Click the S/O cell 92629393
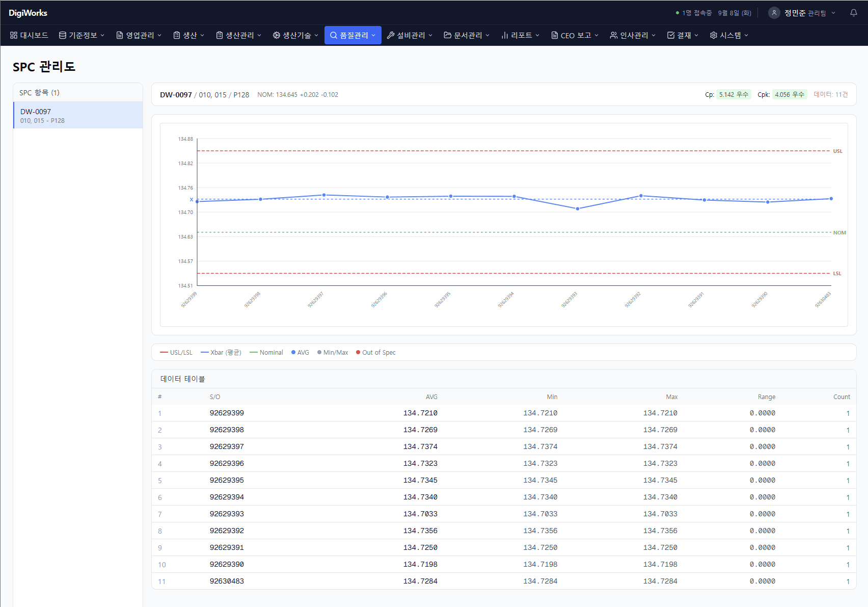 227,514
